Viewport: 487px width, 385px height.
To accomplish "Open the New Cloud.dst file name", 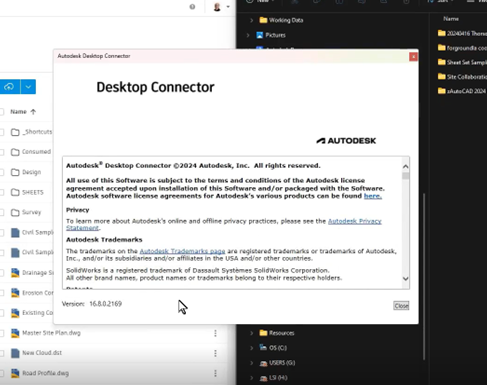I will [42, 353].
